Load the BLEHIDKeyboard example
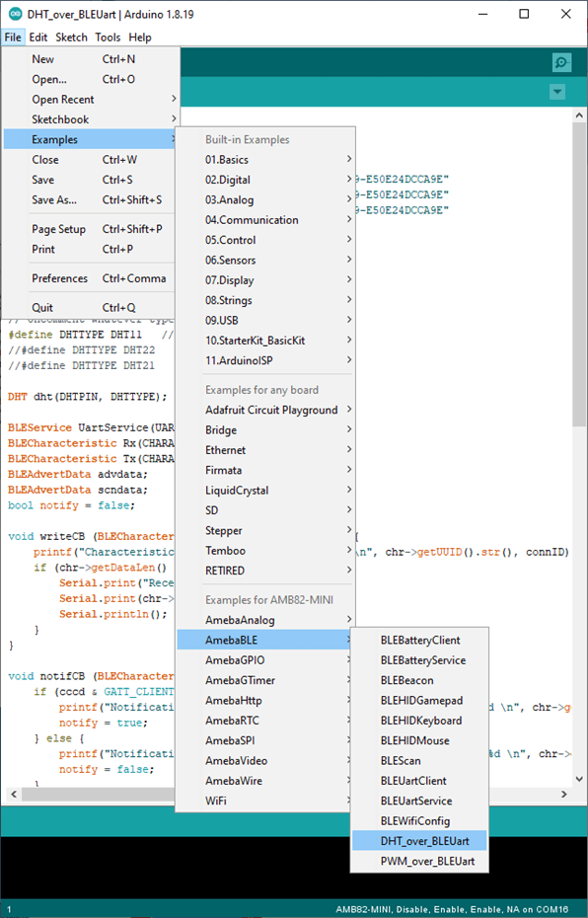The image size is (588, 918). tap(419, 721)
